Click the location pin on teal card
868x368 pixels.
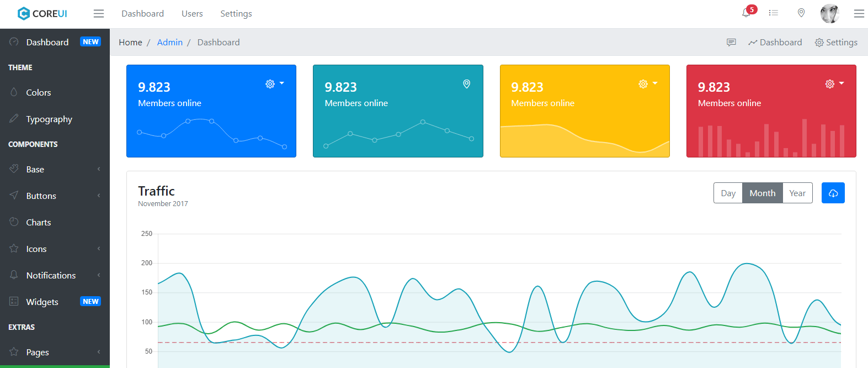click(x=466, y=84)
